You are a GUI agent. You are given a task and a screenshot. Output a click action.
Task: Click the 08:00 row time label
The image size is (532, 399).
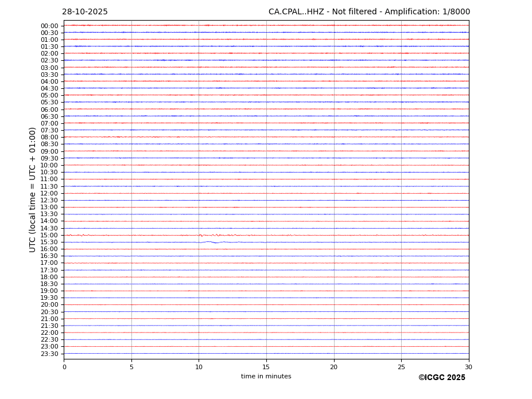(49, 137)
